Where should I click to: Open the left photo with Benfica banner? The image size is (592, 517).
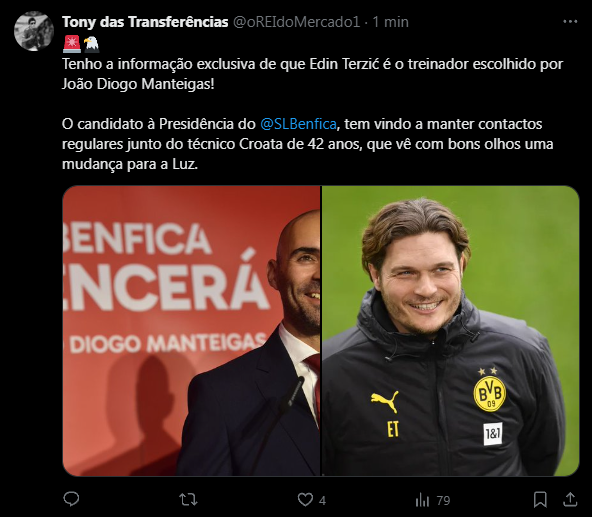tap(191, 330)
